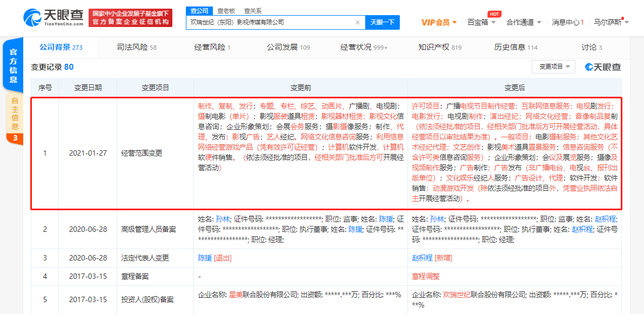The image size is (644, 314).
Task: Select the 历史信息 tab
Action: [516, 47]
